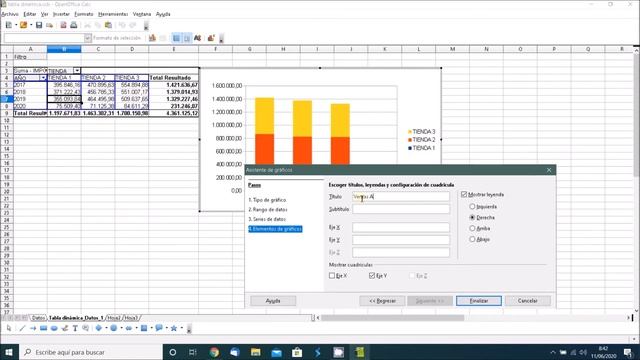
Task: Click the Regresar button
Action: click(x=382, y=301)
